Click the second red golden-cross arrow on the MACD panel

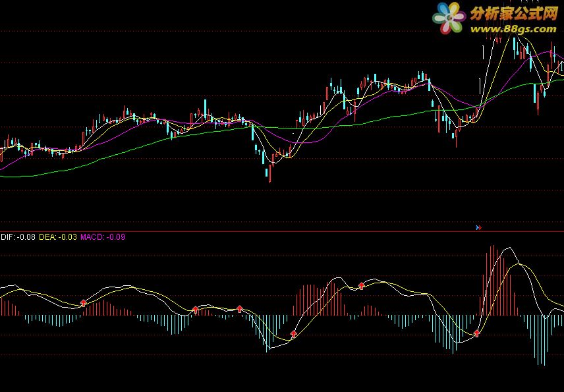195,309
